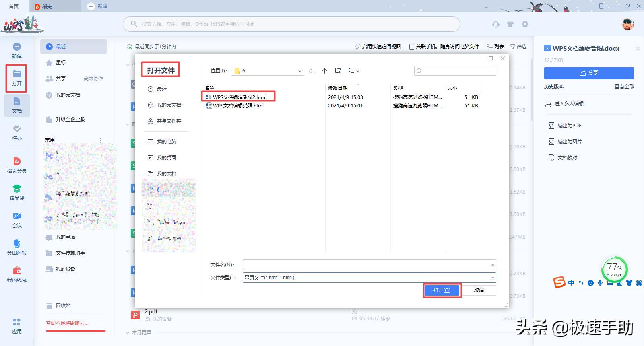Click the headset support icon
Viewport: 644px width, 346px height.
pos(496,24)
